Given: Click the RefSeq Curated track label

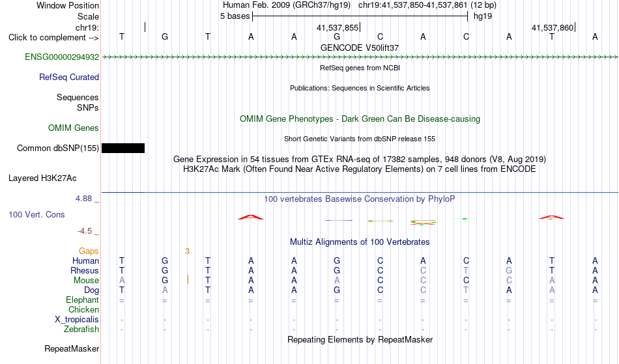Looking at the screenshot, I should 68,77.
